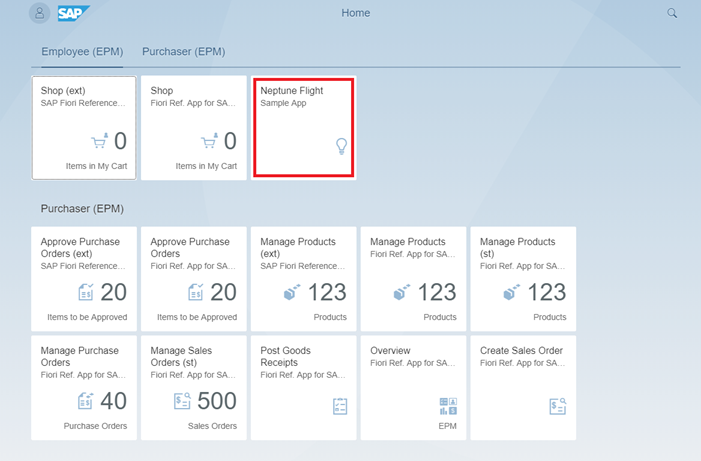Click the cart icon on Shop (ext) tile
Screen dimensions: 701x461
coord(100,140)
